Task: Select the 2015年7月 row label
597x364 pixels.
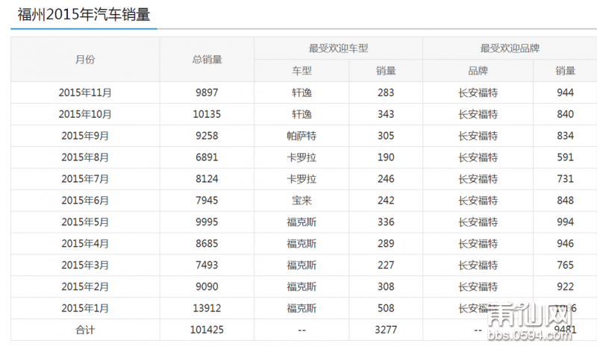Action: [x=85, y=179]
